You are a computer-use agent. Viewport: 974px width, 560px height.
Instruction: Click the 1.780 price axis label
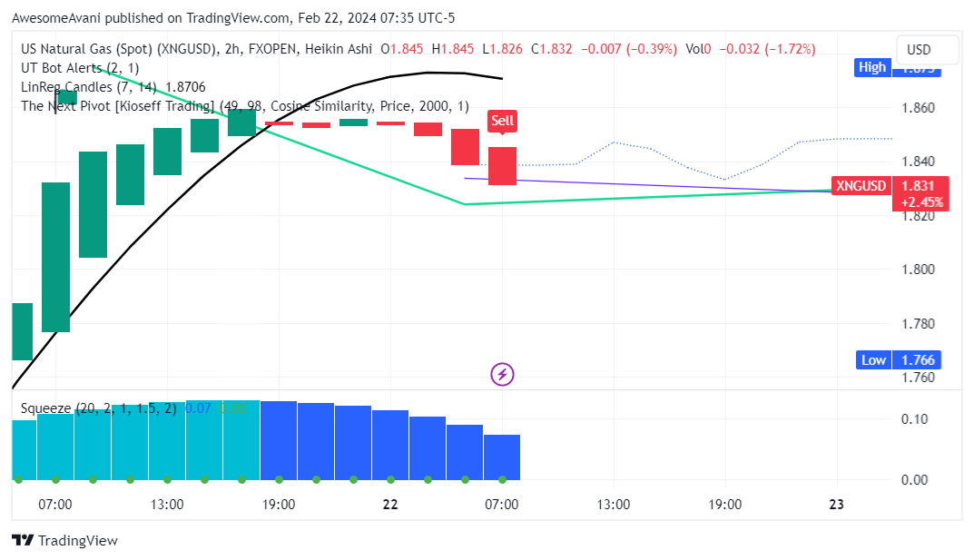coord(918,323)
